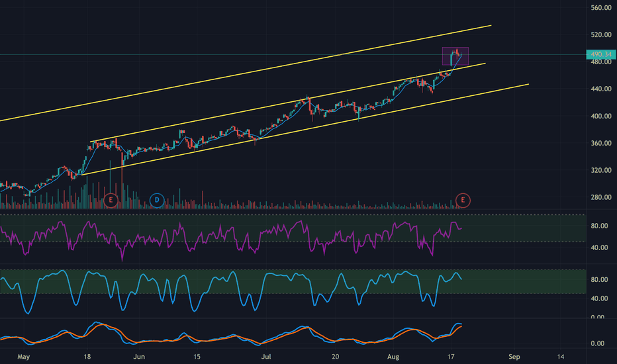Click the 0.00 label in the bottom MACD pane
The height and width of the screenshot is (364, 617).
click(597, 343)
